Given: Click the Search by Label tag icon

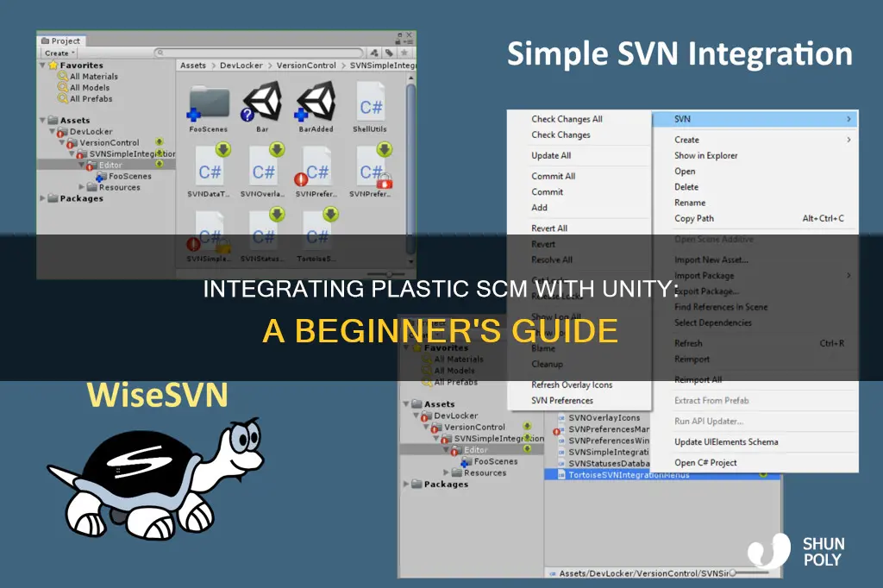Looking at the screenshot, I should pos(389,53).
